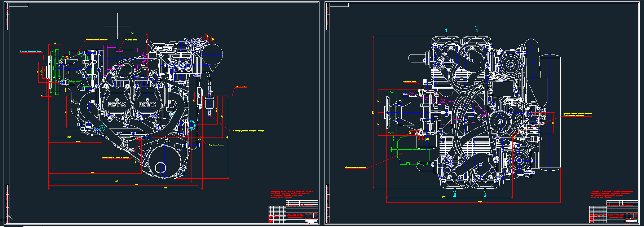This screenshot has height=227, width=644.
Task: Click the red notes paragraph on the right sheet
Action: 612,195
